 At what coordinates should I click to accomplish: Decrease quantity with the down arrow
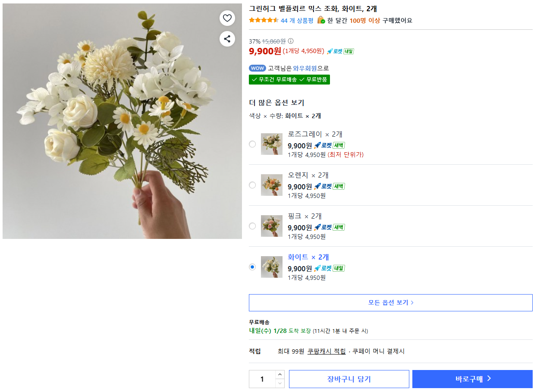coord(280,383)
